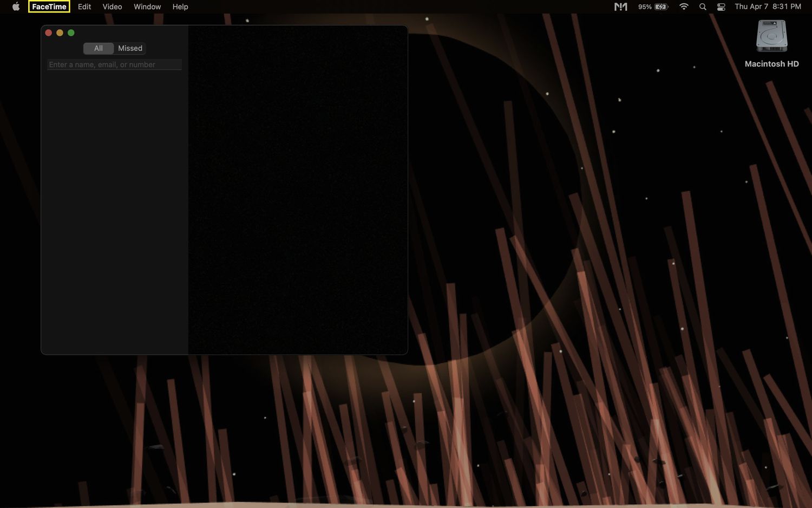Screen dimensions: 812x508
Task: Open the Wi-Fi status menu
Action: (x=684, y=6)
